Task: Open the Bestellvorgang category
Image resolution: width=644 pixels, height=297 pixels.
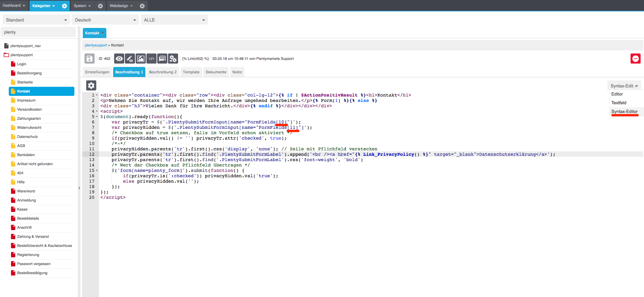Action: 29,73
